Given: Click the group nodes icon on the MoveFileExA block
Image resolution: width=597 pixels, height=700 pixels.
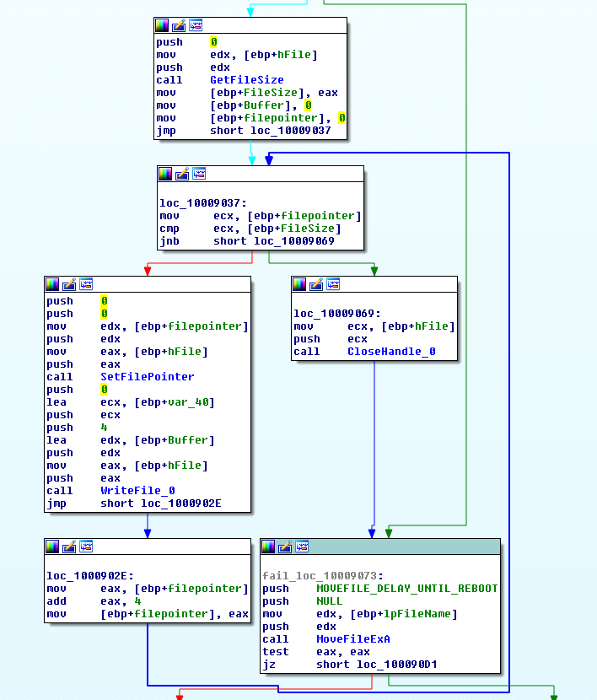Looking at the screenshot, I should [302, 547].
